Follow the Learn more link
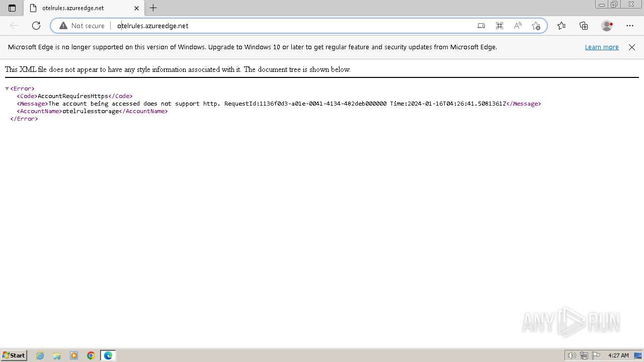The width and height of the screenshot is (644, 362). (x=602, y=47)
